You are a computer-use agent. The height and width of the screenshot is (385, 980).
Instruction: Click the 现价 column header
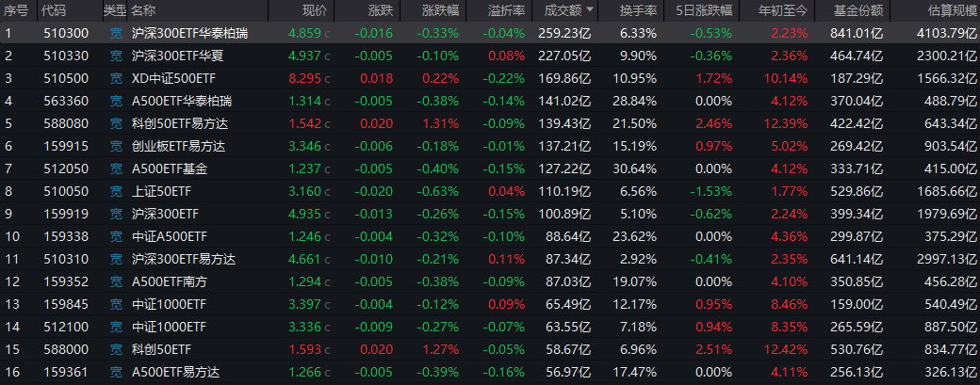click(315, 10)
